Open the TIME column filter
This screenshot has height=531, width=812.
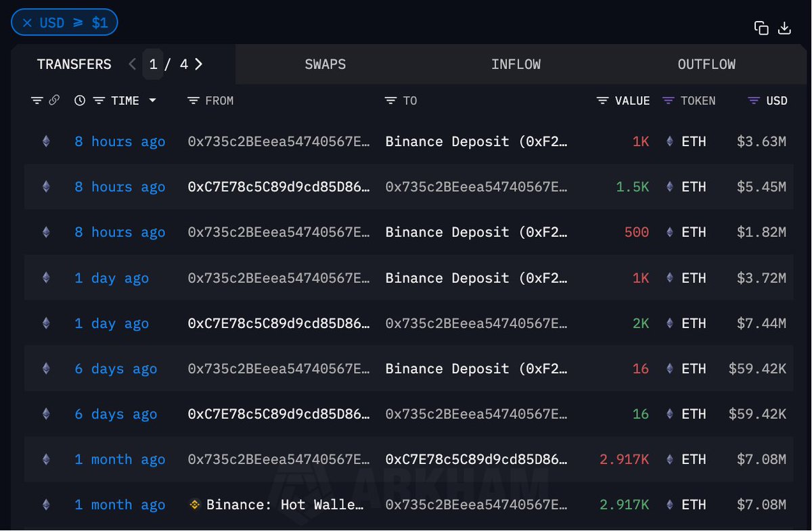tap(99, 101)
